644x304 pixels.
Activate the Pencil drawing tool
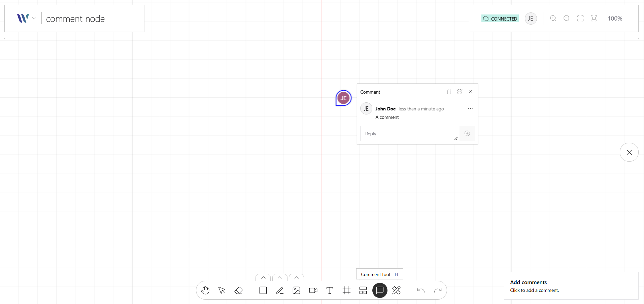[280, 290]
